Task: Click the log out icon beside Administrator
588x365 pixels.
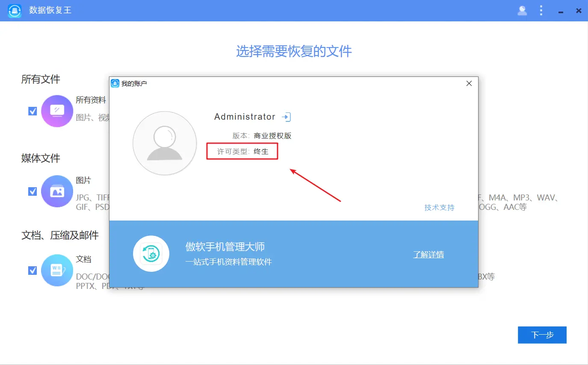Action: [286, 117]
